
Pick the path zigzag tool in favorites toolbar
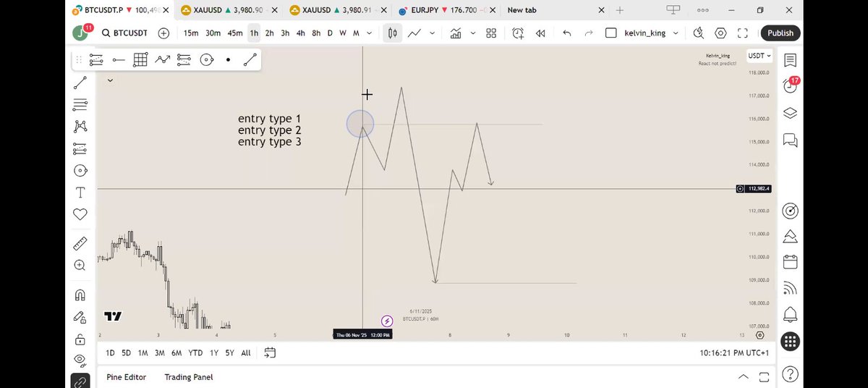162,60
